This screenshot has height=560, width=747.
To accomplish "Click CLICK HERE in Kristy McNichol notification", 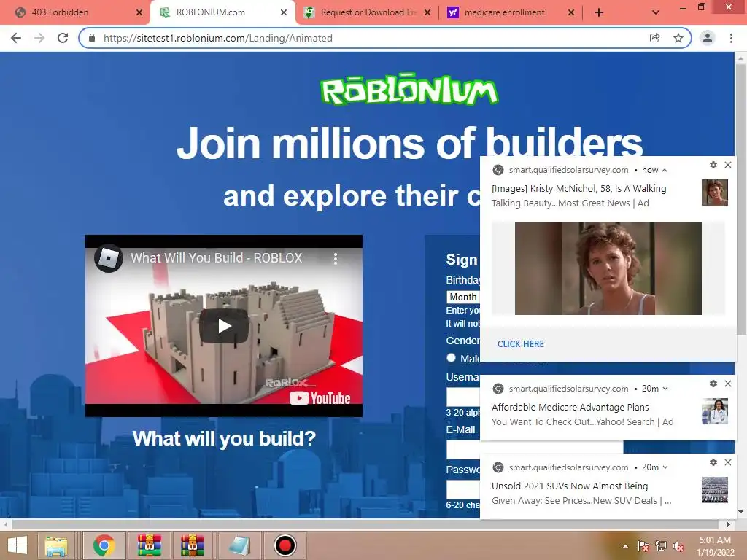I will 521,344.
